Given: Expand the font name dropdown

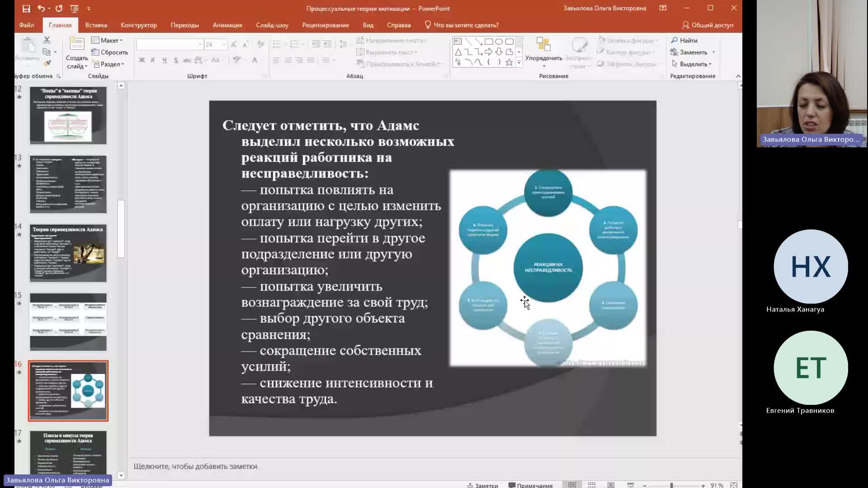Looking at the screenshot, I should [200, 44].
